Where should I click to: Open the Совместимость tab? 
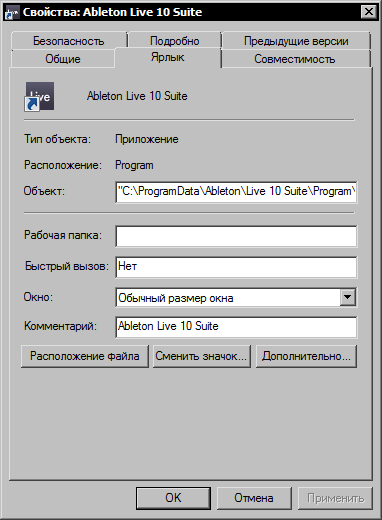pos(295,59)
